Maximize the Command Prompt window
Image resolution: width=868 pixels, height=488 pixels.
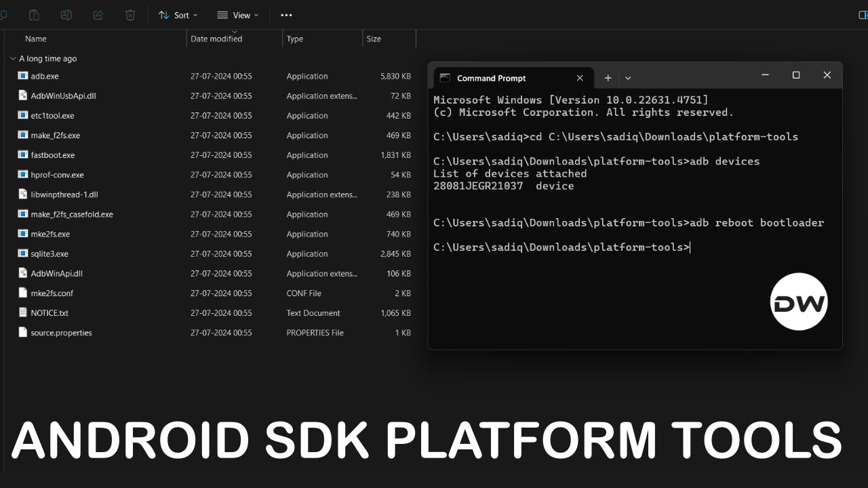tap(796, 75)
